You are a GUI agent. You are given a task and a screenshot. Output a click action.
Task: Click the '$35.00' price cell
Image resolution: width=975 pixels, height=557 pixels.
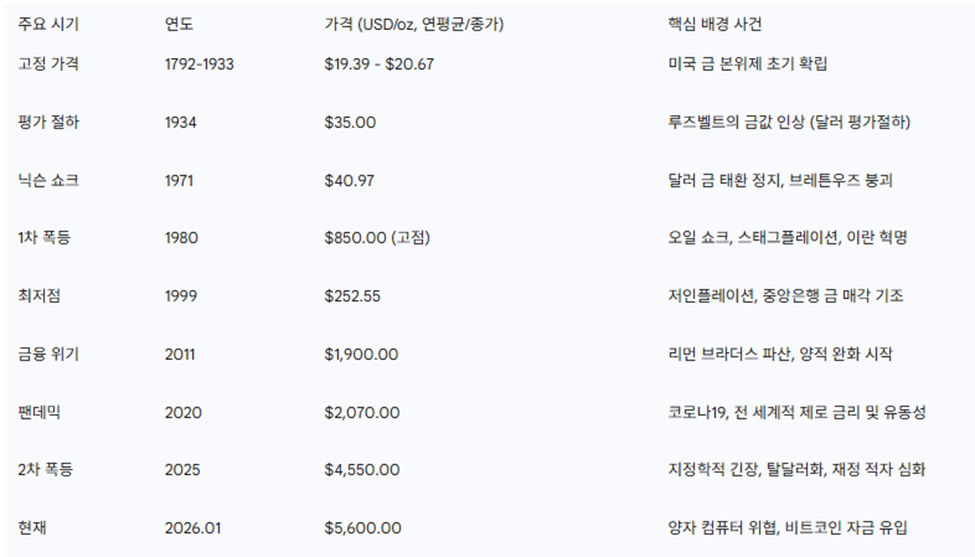350,122
